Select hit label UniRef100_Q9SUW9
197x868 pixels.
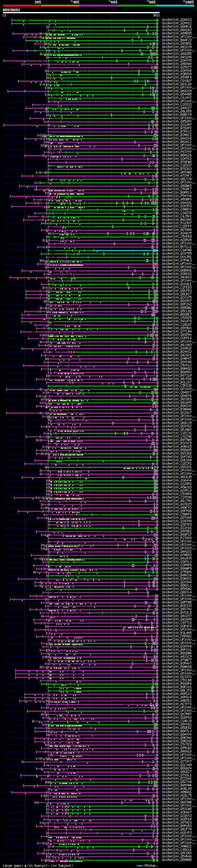click(x=177, y=172)
